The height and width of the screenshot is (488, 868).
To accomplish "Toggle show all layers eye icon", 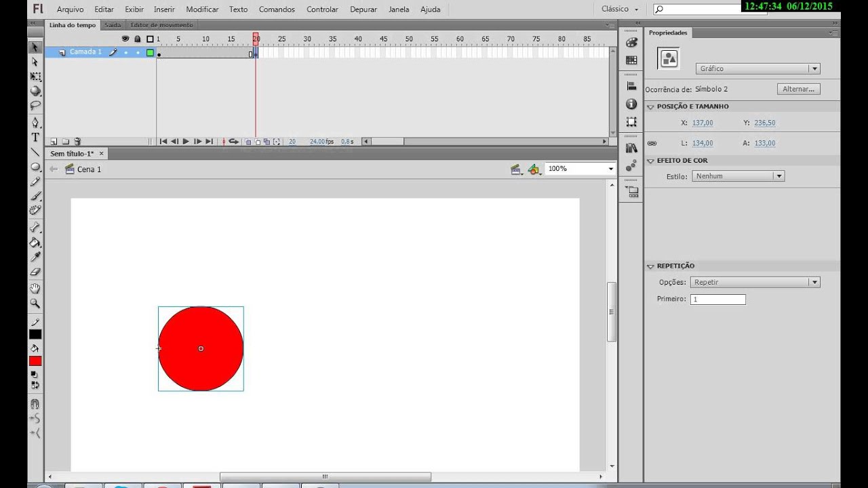I will point(125,39).
